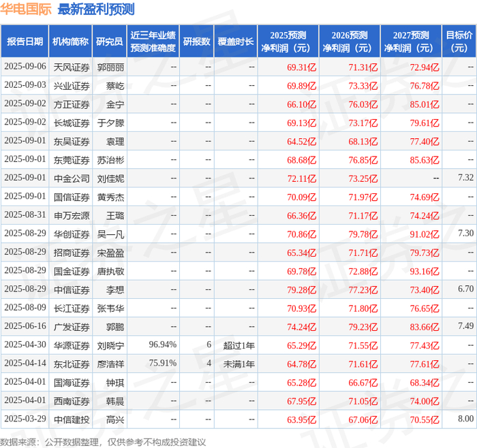Click the 最新盈利预测 heading

click(x=96, y=9)
